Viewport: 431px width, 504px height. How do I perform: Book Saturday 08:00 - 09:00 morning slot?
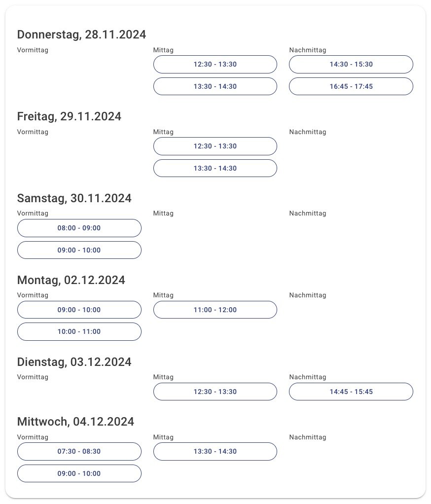[x=79, y=228]
